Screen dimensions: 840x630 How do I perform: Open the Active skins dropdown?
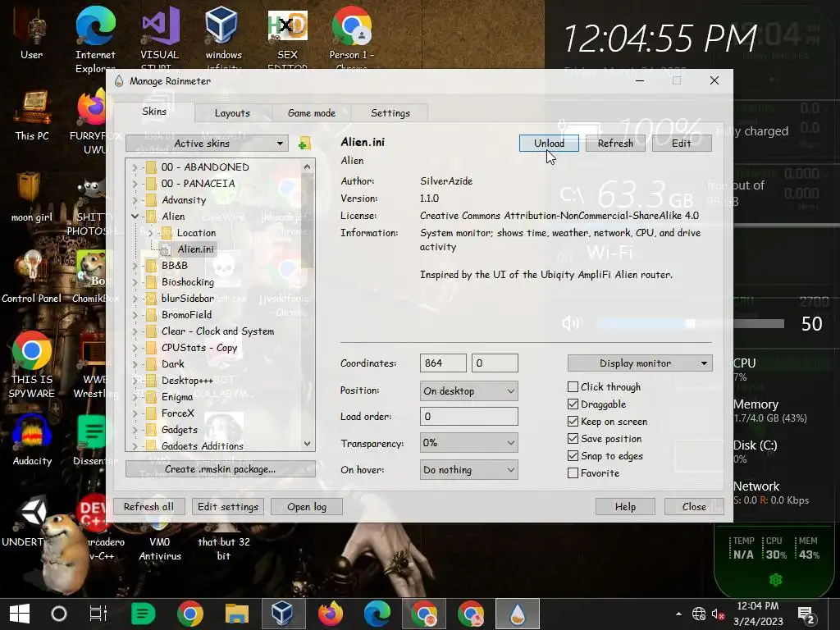207,143
